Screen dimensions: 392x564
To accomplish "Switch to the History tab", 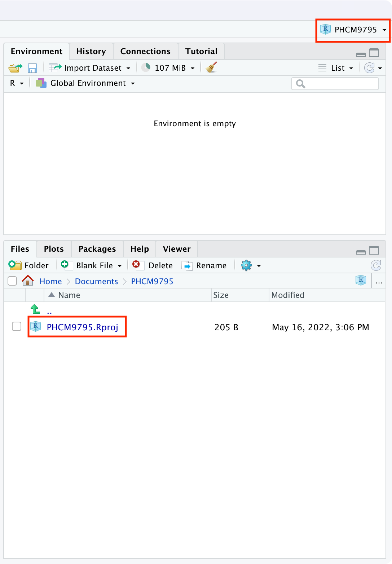I will click(91, 52).
